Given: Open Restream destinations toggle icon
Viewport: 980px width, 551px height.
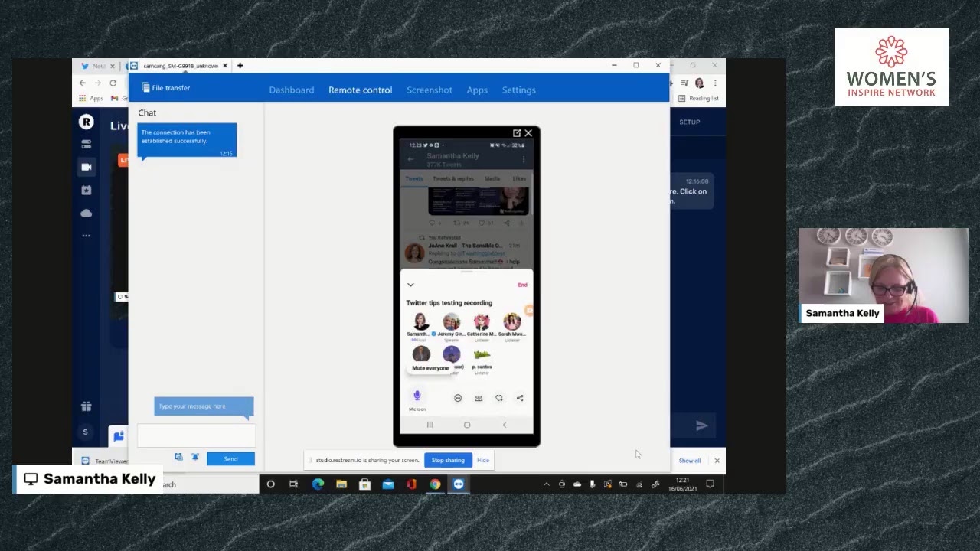Looking at the screenshot, I should click(x=86, y=144).
